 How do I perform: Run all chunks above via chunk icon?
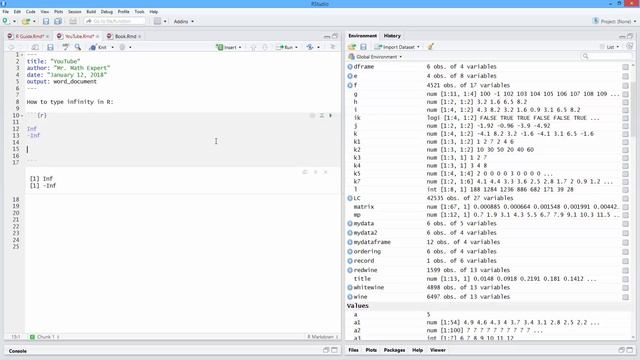pyautogui.click(x=322, y=116)
